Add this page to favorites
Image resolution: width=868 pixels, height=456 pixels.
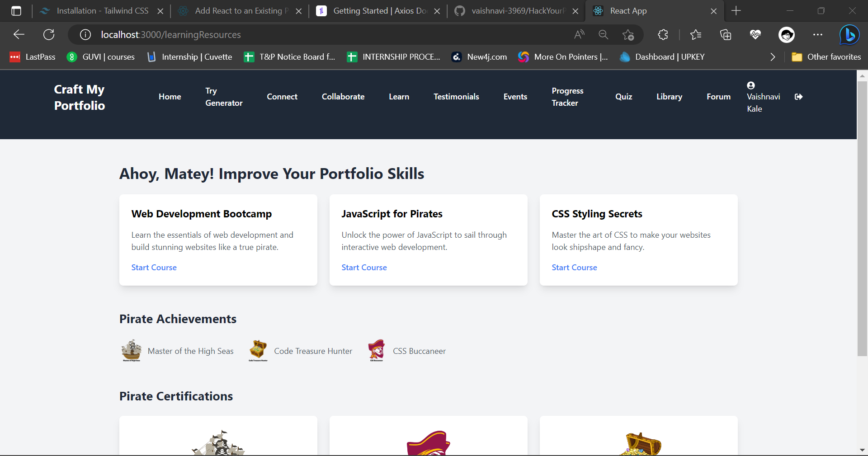point(628,35)
